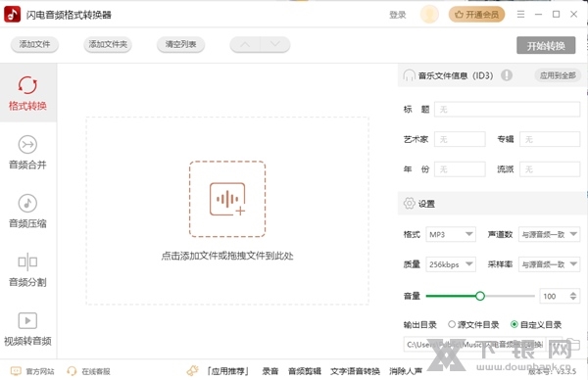Click the official website monitor icon
Screen dimensions: 588x380
click(16, 371)
